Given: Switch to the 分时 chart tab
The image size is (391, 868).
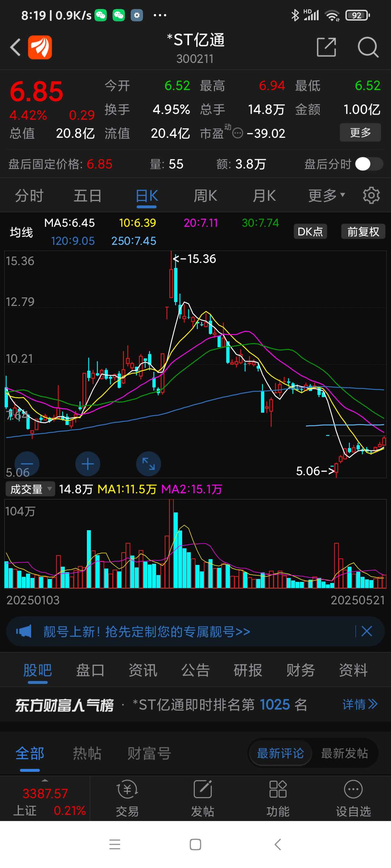Looking at the screenshot, I should point(29,196).
